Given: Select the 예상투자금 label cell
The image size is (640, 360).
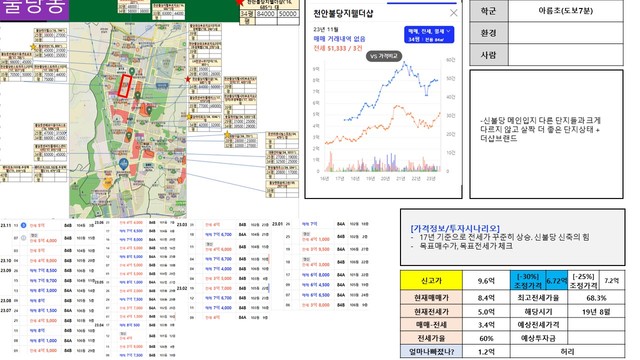Looking at the screenshot, I should click(x=539, y=338).
